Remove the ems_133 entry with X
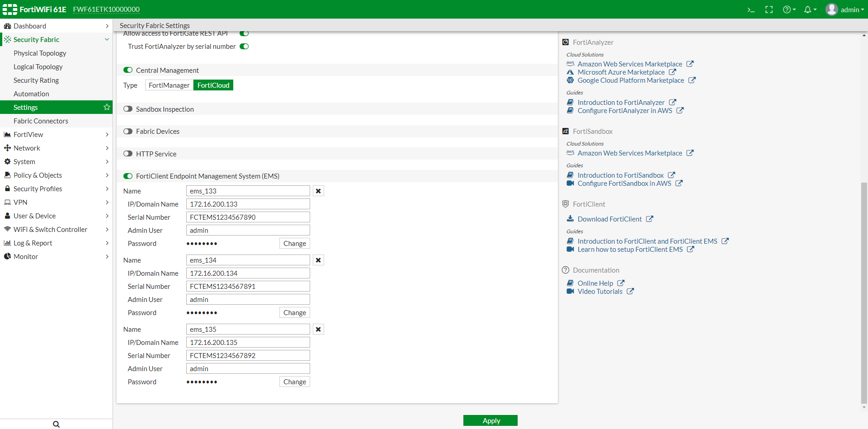Viewport: 868px width, 429px height. pos(318,191)
